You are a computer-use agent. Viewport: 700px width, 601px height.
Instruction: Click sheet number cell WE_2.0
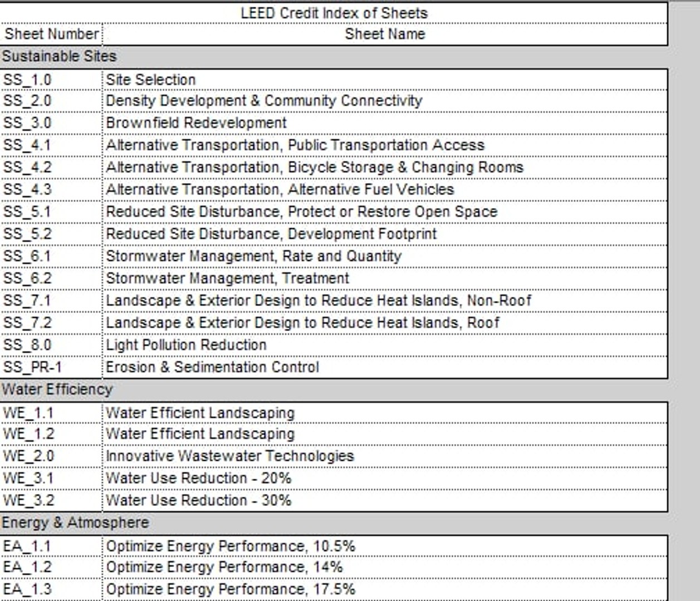pos(52,456)
